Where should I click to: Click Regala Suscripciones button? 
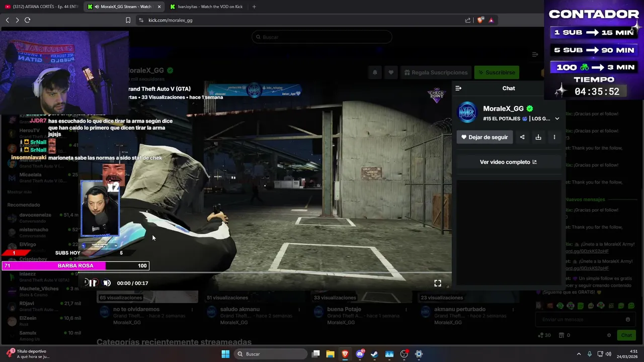point(436,72)
